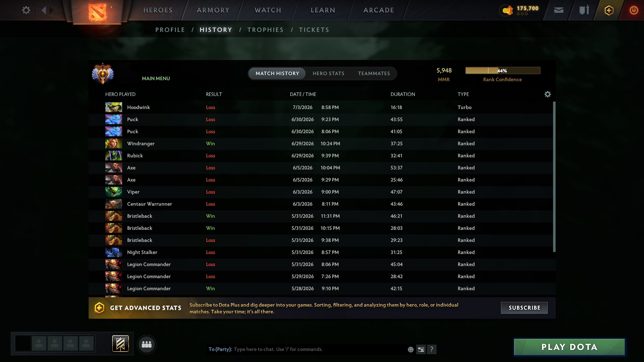The image size is (644, 362).
Task: Click the Night Stalker hero portrait
Action: click(x=114, y=252)
